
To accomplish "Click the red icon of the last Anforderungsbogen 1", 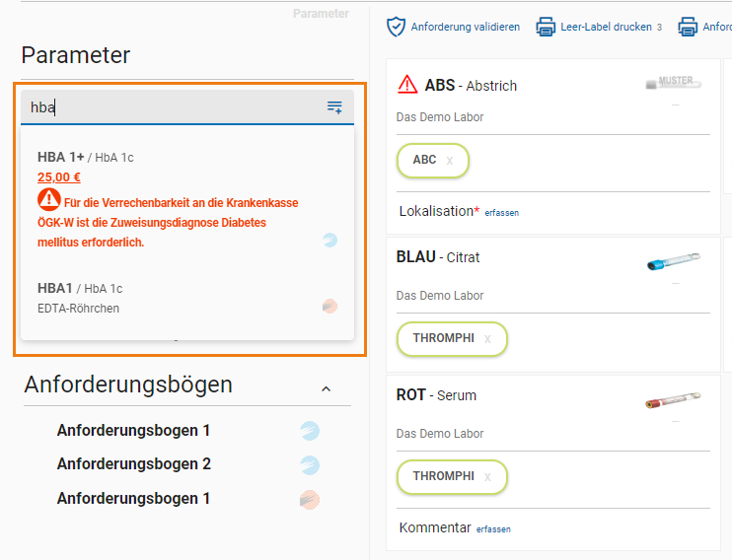I will pos(310,500).
